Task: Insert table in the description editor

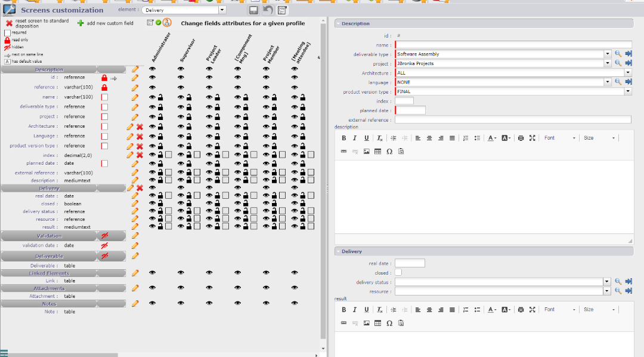Action: click(x=377, y=152)
